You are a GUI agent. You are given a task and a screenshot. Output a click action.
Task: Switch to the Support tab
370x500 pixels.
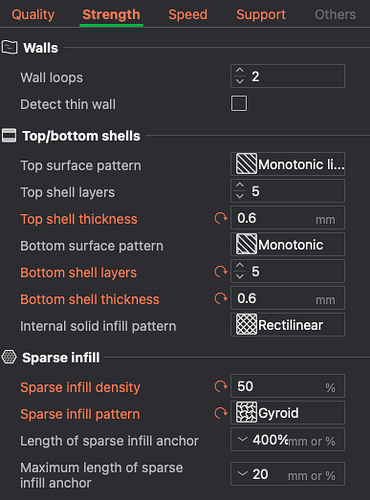click(261, 14)
